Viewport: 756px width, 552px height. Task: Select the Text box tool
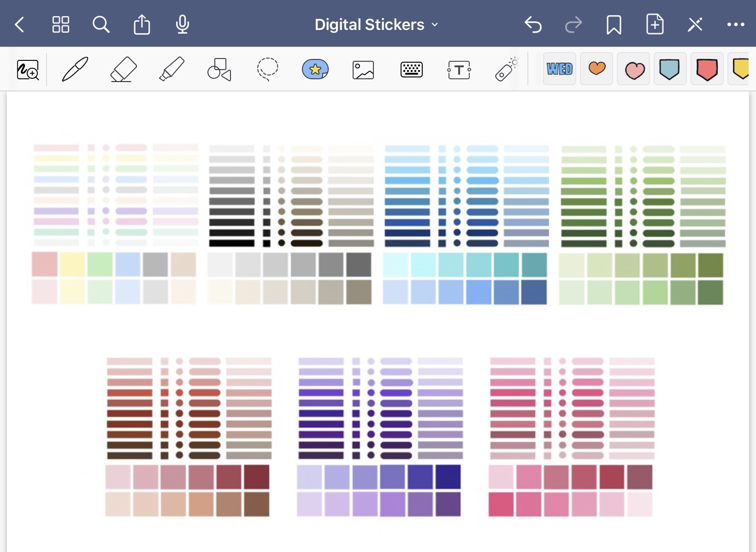pyautogui.click(x=459, y=70)
